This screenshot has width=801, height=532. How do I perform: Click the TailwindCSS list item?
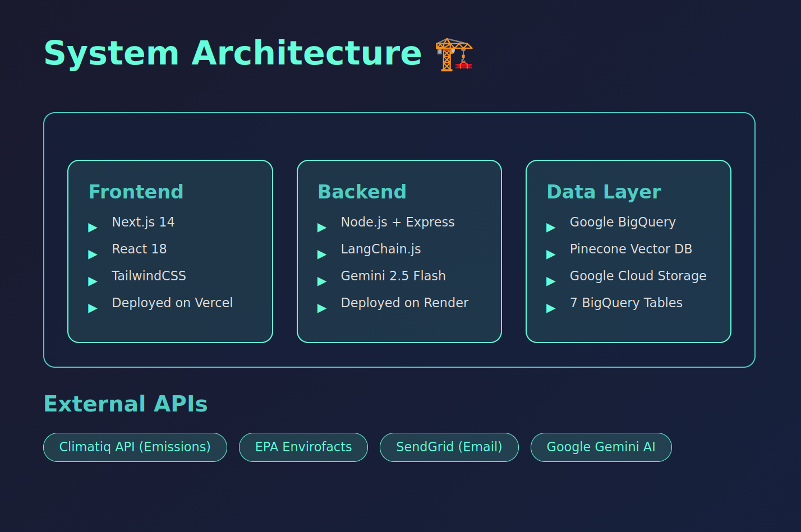click(x=149, y=276)
